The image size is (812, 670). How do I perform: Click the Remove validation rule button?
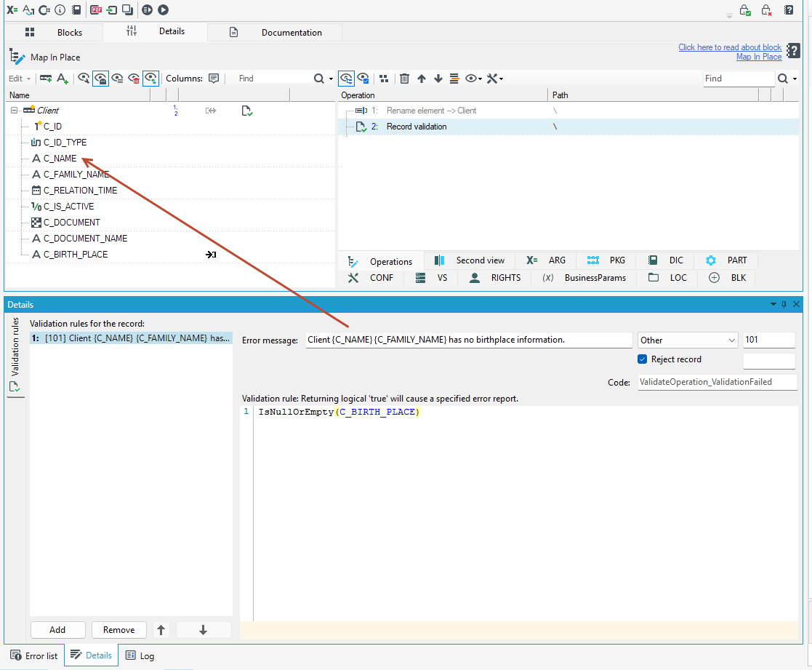(118, 629)
